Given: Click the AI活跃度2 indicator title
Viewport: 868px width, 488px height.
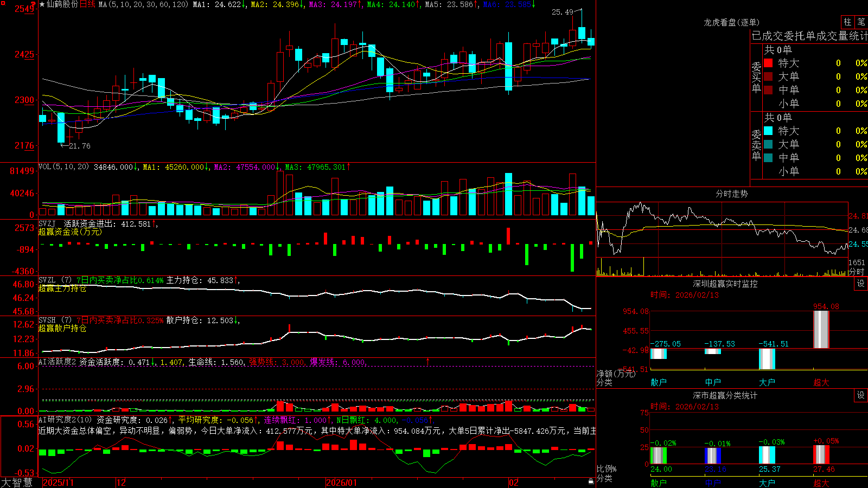Looking at the screenshot, I should pyautogui.click(x=58, y=362).
